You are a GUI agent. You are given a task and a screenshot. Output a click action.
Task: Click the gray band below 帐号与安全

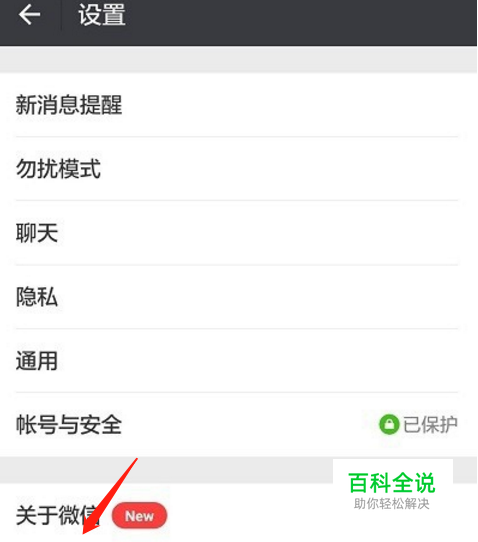click(166, 470)
